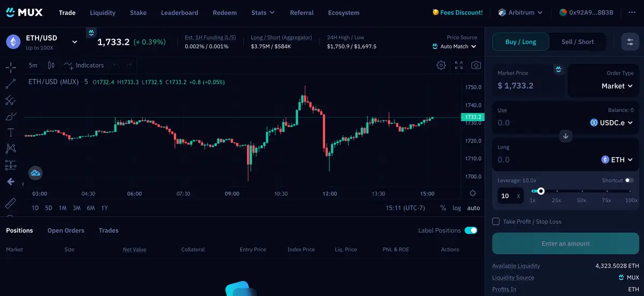Take a chart snapshot with camera icon
Viewport: 644px width, 296px height.
pyautogui.click(x=476, y=65)
